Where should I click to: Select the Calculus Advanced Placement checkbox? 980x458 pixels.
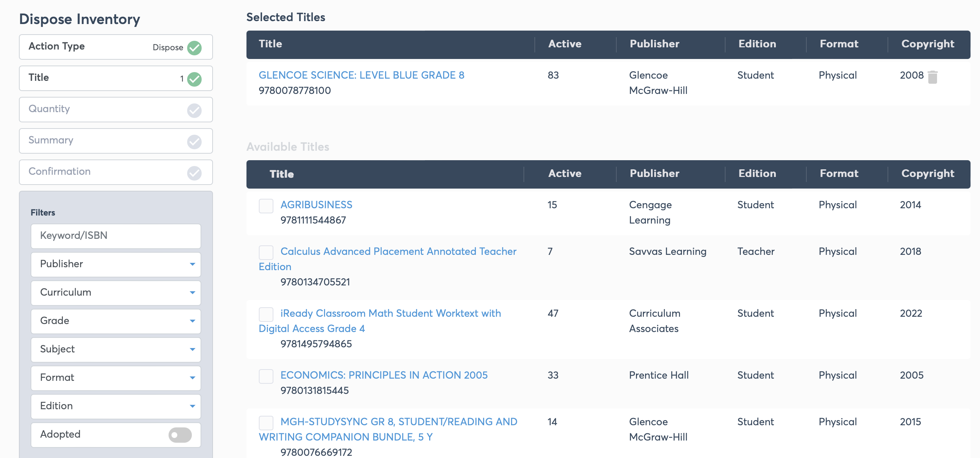[x=266, y=252]
